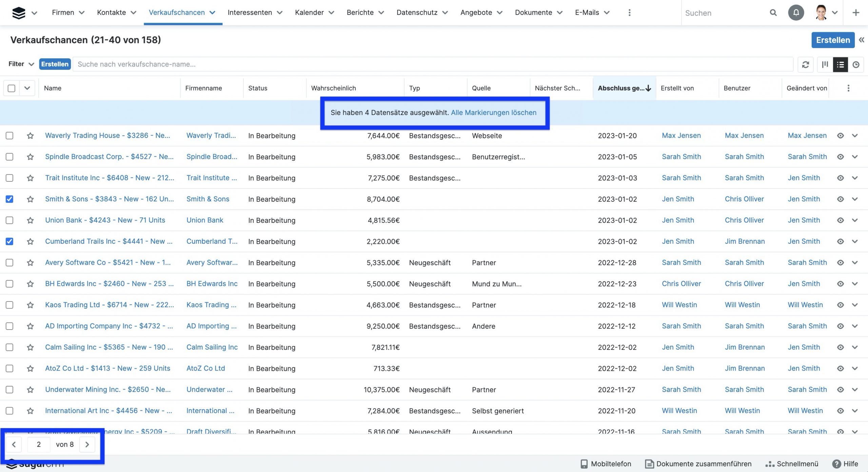Open bulk actions dropdown beside select-all checkbox
Screen dimensions: 868x472
click(x=27, y=88)
